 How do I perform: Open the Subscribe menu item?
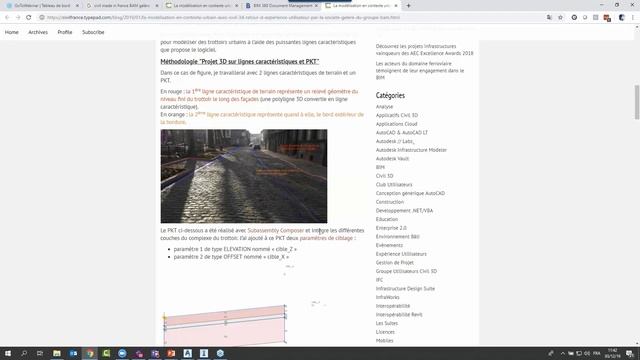pyautogui.click(x=93, y=32)
